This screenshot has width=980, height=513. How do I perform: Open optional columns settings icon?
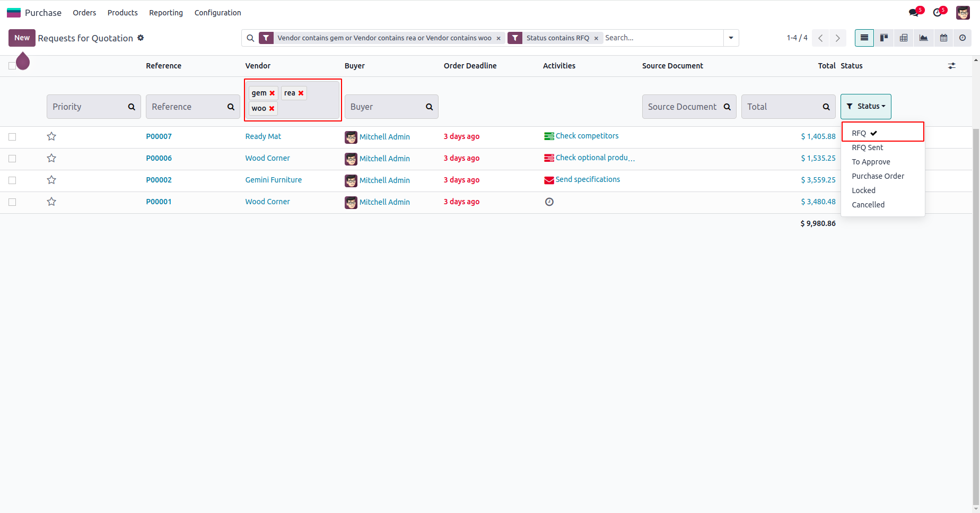pos(952,66)
